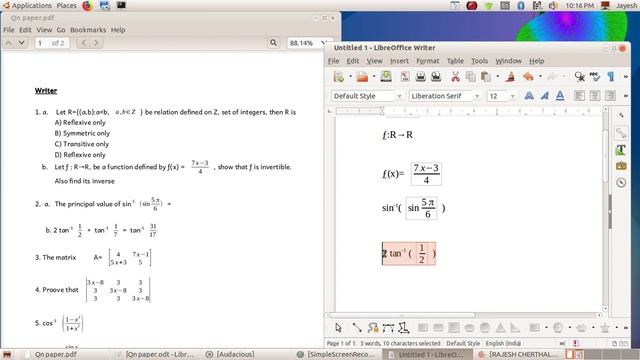The image size is (640, 360).
Task: Switch to SimpleScreenRecorder taskbar window
Action: pyautogui.click(x=335, y=354)
